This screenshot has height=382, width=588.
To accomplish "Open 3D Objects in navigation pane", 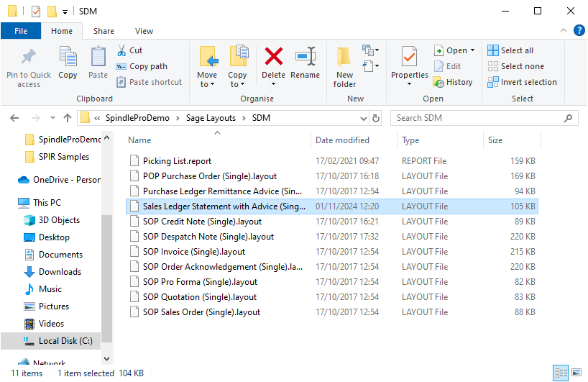I will (52, 220).
